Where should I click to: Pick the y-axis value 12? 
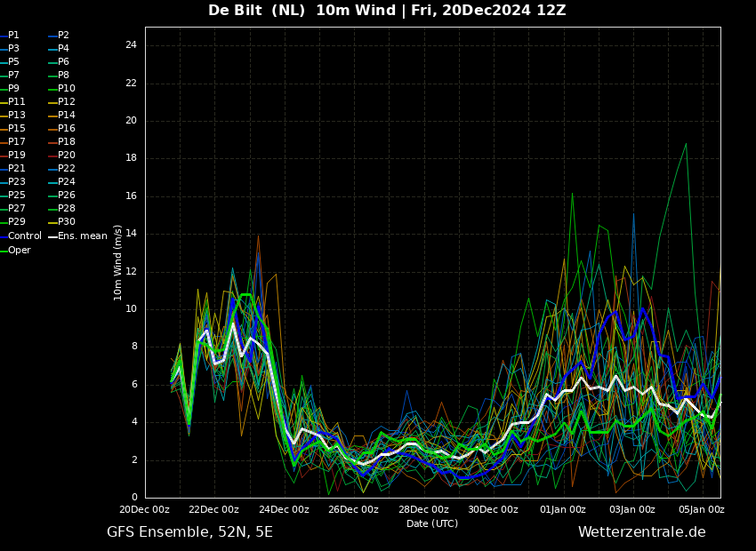tap(131, 272)
